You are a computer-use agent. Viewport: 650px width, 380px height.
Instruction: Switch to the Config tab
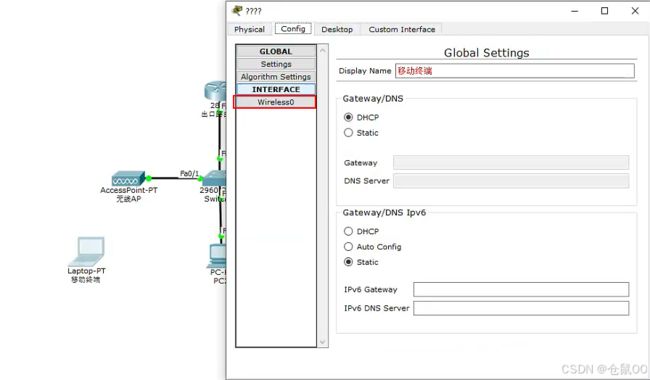point(293,29)
